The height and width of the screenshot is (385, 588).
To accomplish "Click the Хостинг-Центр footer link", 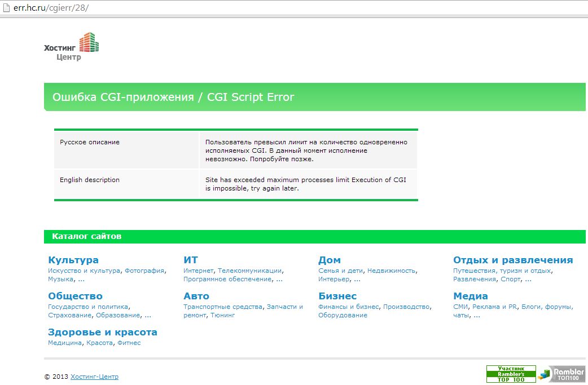I will [94, 377].
